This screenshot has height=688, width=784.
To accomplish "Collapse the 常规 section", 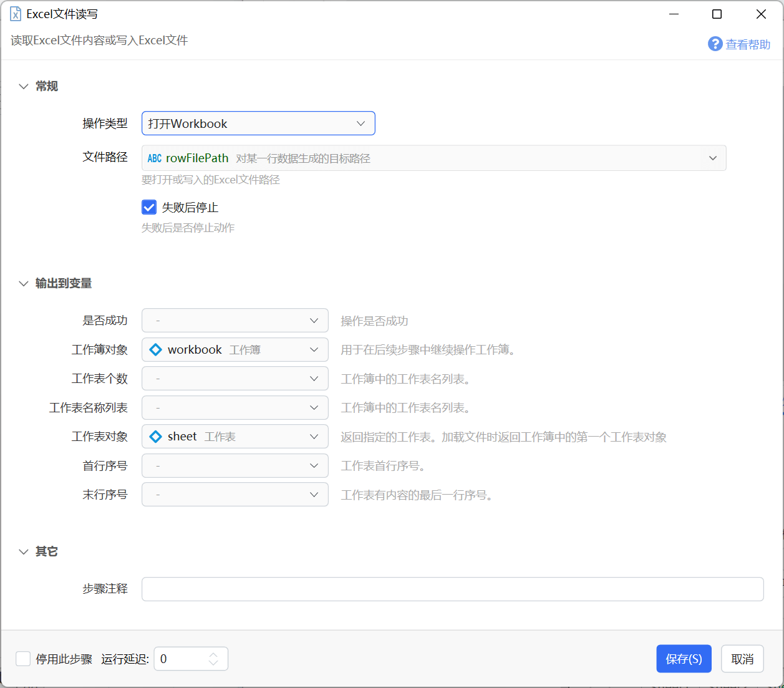I will pyautogui.click(x=24, y=86).
